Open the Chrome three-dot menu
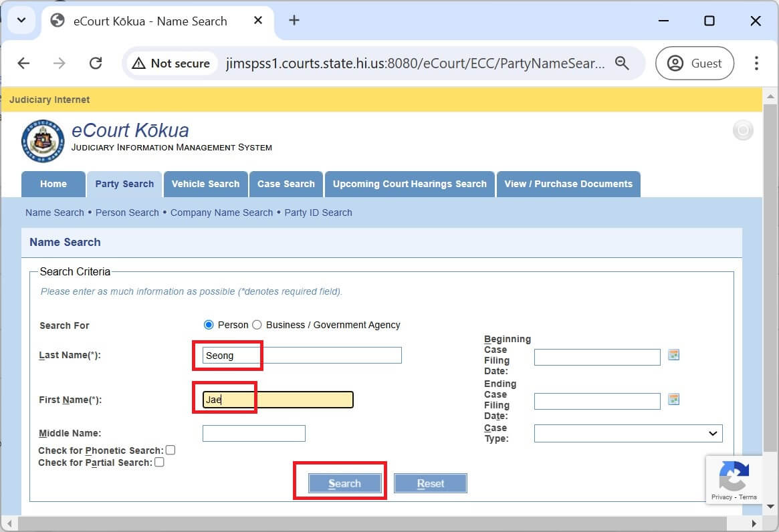Viewport: 779px width, 532px height. pos(756,63)
